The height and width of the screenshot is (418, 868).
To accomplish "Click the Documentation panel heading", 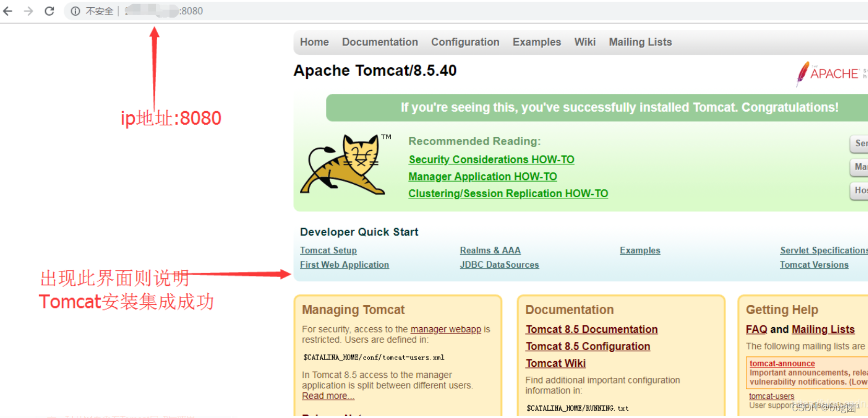I will tap(569, 309).
